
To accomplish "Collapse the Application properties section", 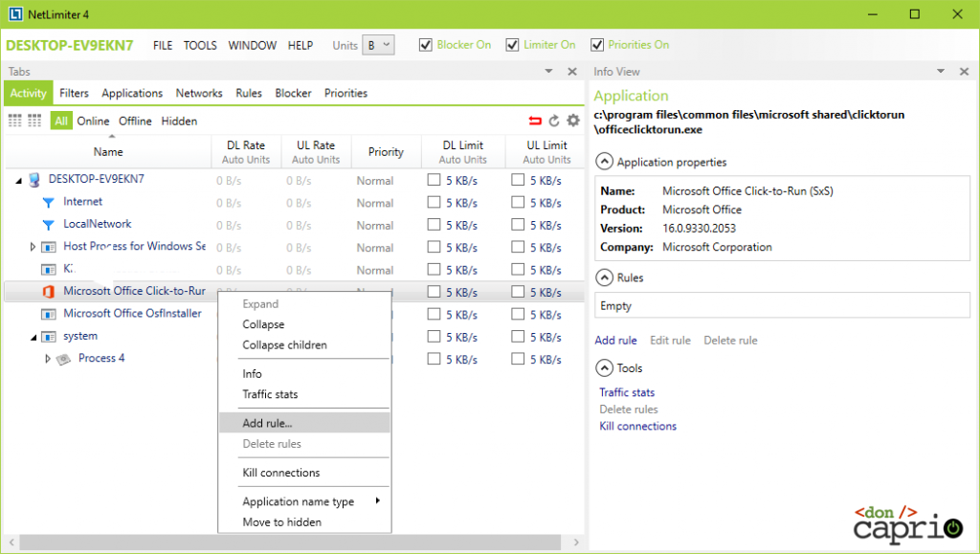I will (x=604, y=162).
